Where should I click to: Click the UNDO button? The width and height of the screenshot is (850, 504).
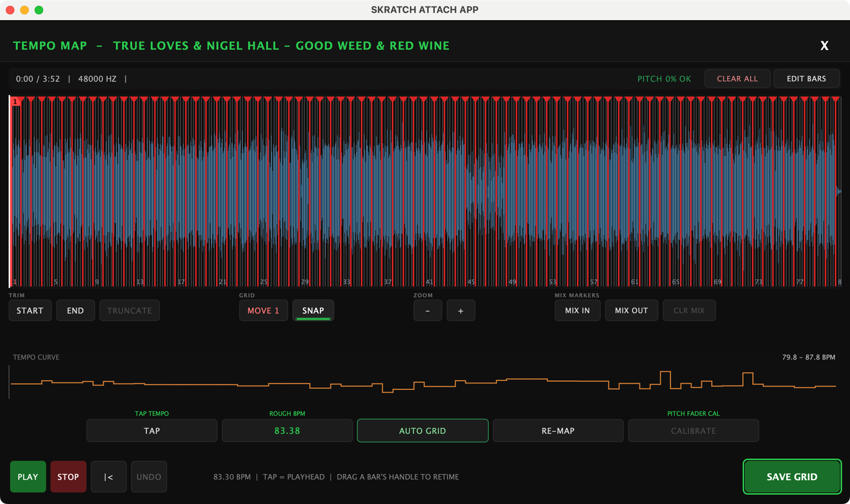coord(149,477)
